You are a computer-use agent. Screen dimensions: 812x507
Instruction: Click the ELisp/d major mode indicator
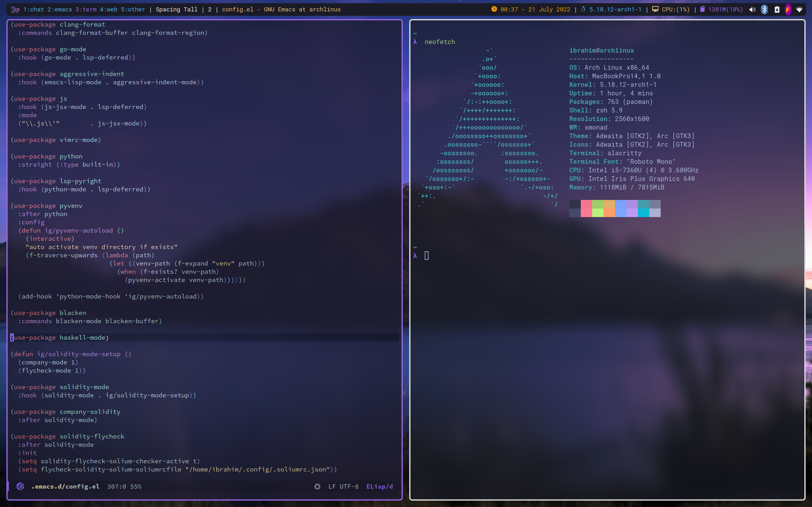pyautogui.click(x=379, y=486)
